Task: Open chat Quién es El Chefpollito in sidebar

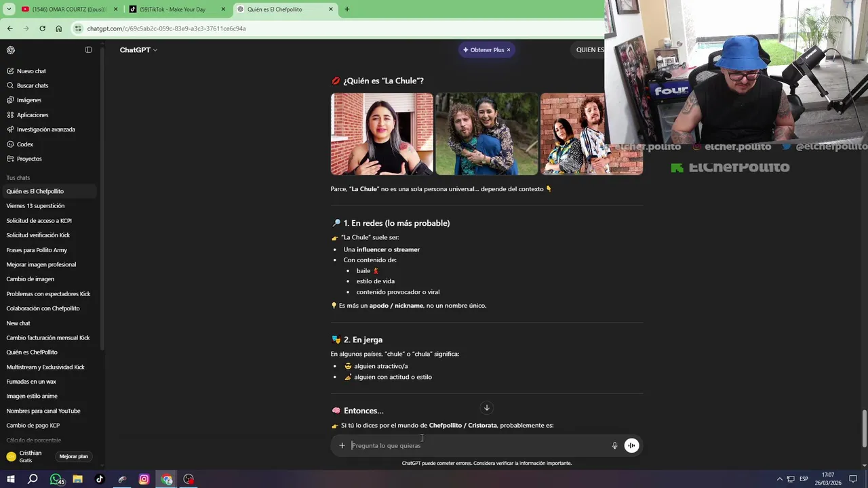Action: point(49,191)
